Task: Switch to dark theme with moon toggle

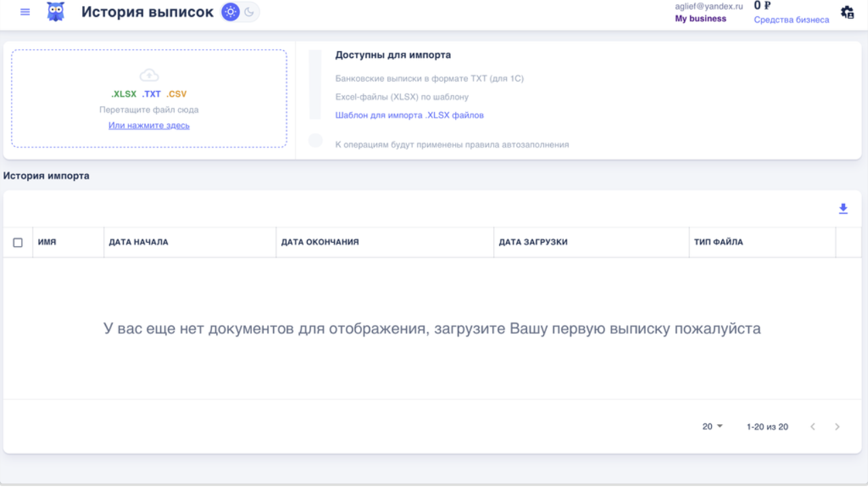Action: point(247,12)
